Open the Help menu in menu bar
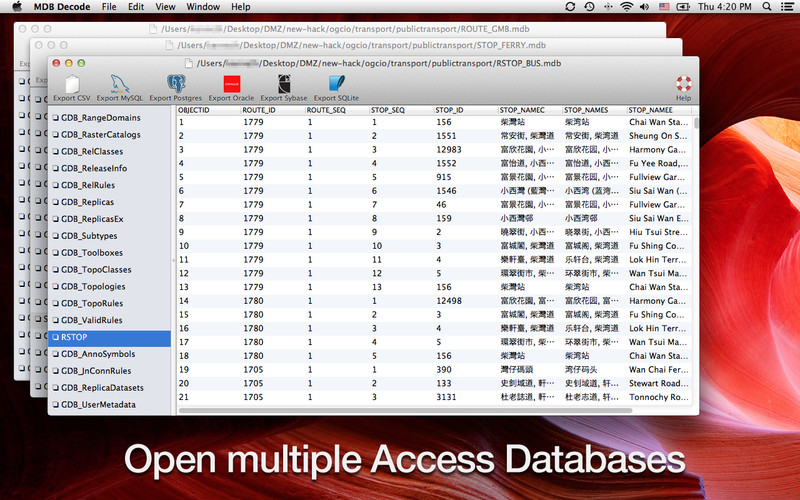This screenshot has height=500, width=800. pyautogui.click(x=240, y=7)
